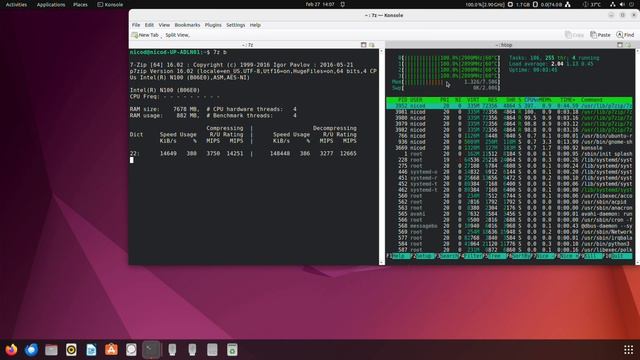Viewport: 640px width, 360px height.
Task: Open the Edit menu in Konsole
Action: coord(149,25)
